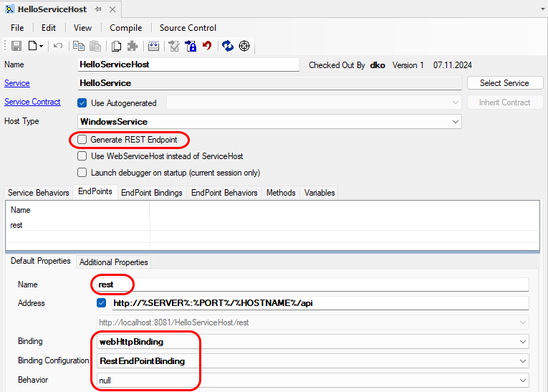Click the Check Out padlock icon

[191, 46]
